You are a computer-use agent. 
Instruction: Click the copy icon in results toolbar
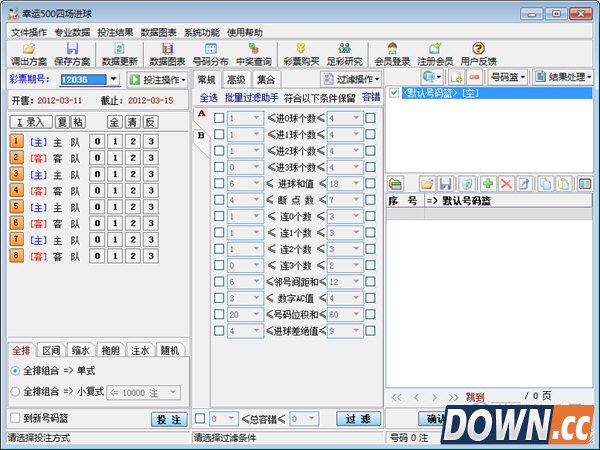(546, 184)
